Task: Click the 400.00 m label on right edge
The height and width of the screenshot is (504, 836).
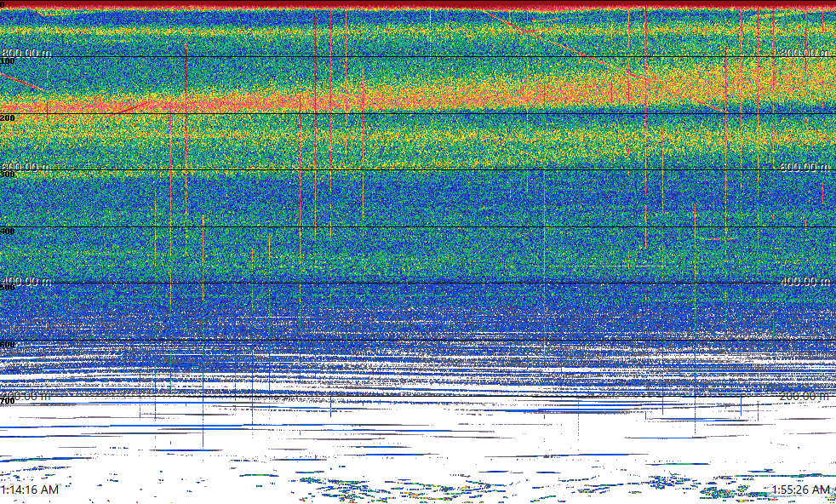Action: [x=805, y=281]
